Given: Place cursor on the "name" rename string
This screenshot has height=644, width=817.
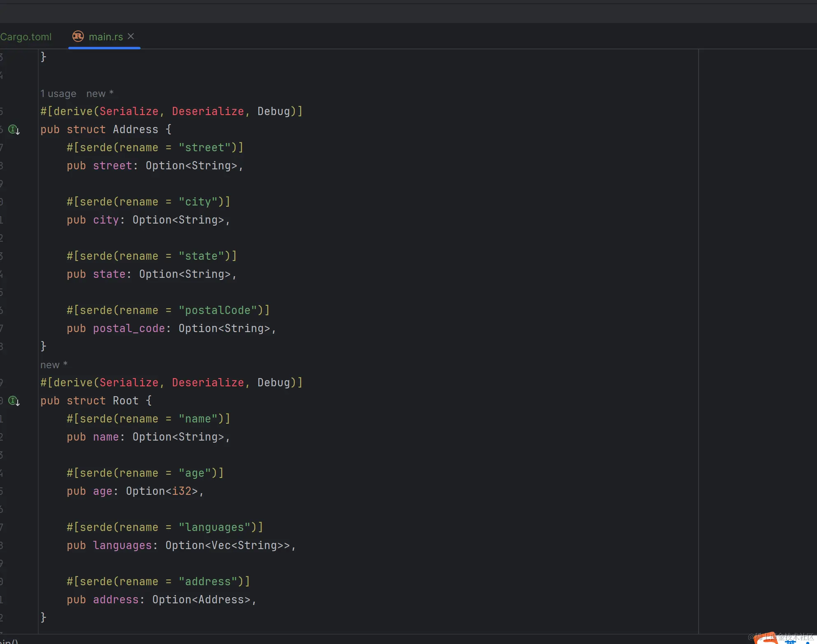Looking at the screenshot, I should click(x=198, y=419).
